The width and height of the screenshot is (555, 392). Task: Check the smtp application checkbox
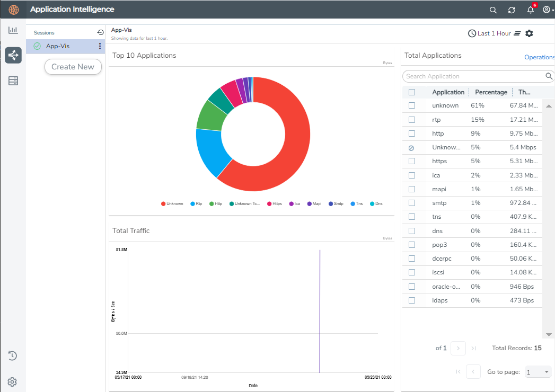pos(412,203)
